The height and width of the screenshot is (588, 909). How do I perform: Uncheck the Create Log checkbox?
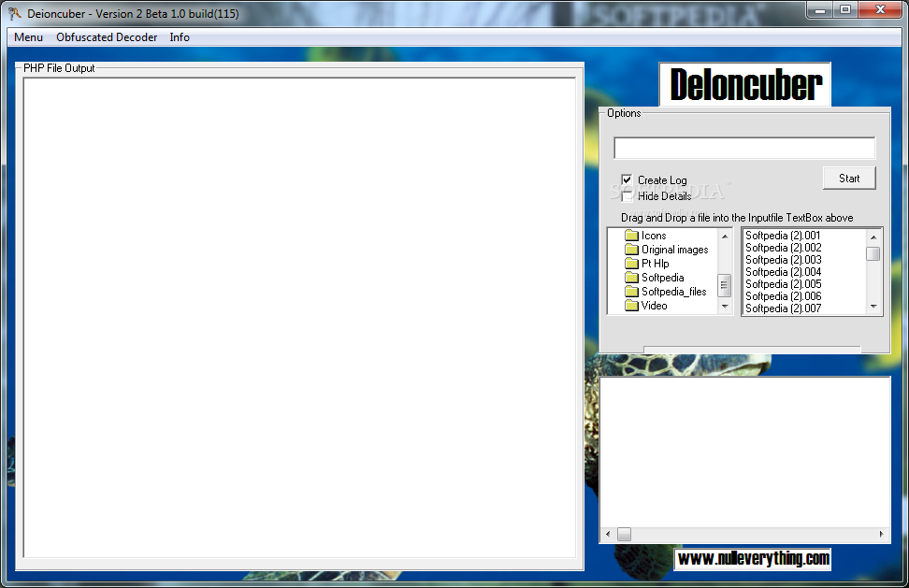pyautogui.click(x=627, y=180)
